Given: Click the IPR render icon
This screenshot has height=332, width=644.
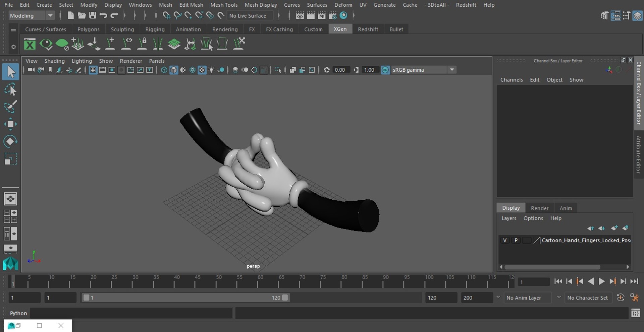Looking at the screenshot, I should point(322,15).
